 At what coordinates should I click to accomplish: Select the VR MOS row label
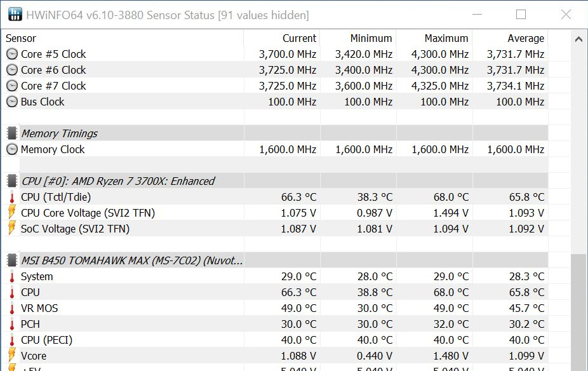(39, 308)
